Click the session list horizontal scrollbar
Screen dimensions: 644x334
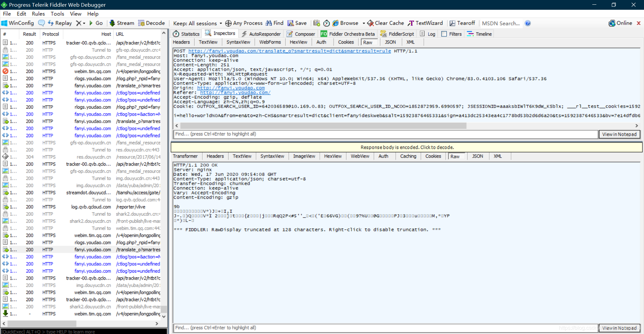[x=42, y=324]
